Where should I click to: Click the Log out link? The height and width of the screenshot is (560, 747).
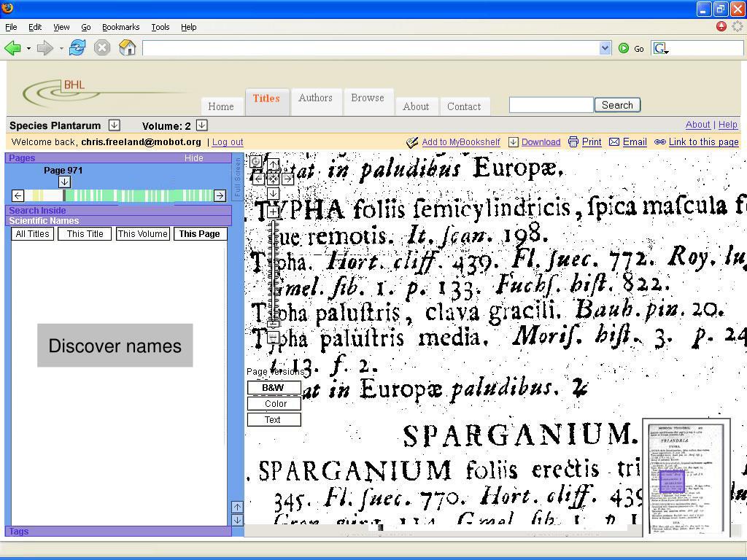[x=228, y=142]
